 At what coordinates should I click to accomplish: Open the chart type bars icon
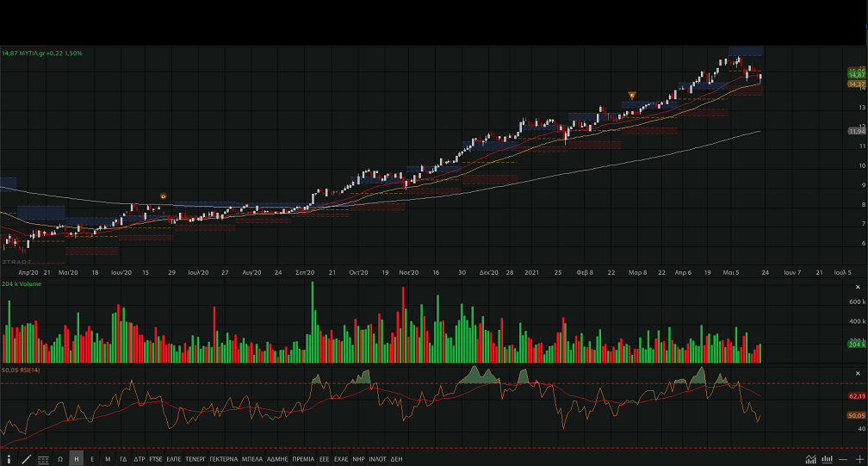coord(827,459)
